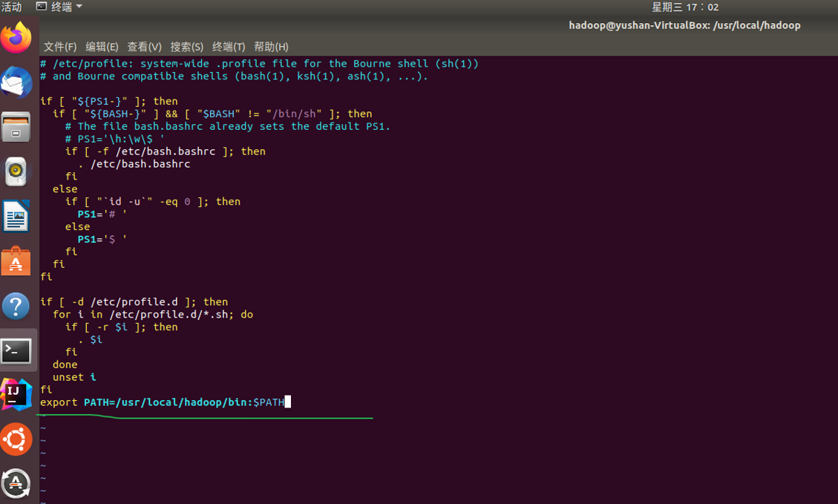Viewport: 838px width, 504px height.
Task: Launch Thunderbird mail client
Action: (16, 82)
